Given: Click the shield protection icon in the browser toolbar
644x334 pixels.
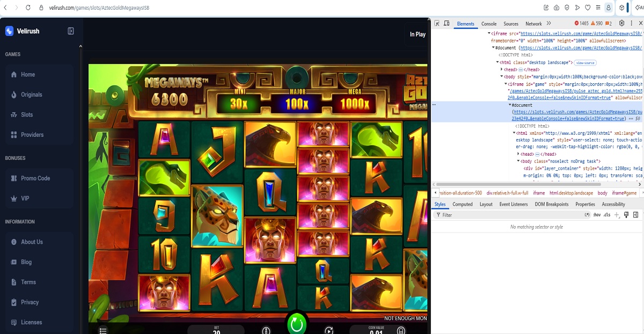Looking at the screenshot, I should [x=567, y=8].
